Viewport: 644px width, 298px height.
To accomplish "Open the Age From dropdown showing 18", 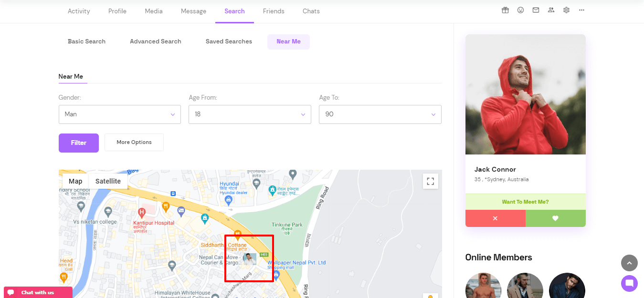I will tap(250, 114).
